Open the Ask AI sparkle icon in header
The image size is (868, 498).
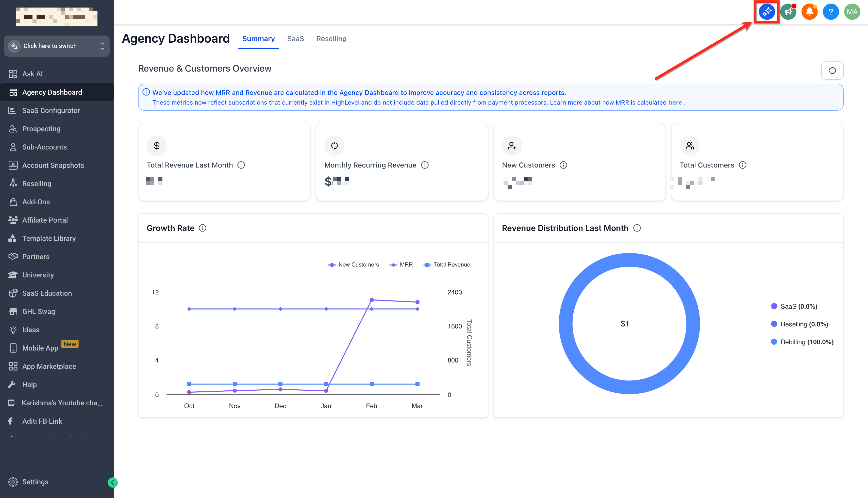click(x=766, y=12)
